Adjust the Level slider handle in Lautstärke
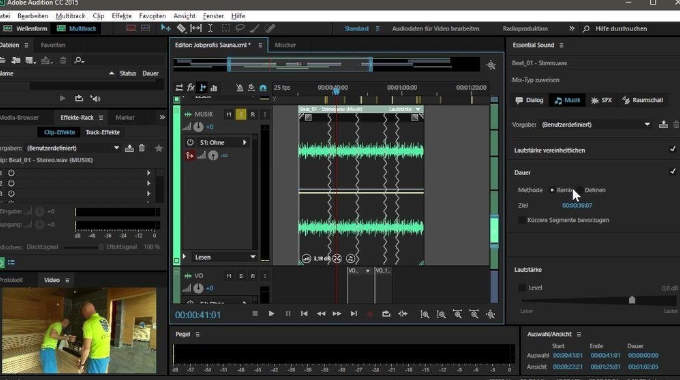 [x=632, y=300]
